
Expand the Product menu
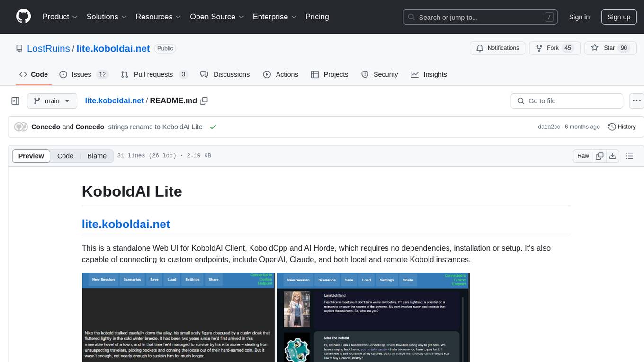[x=60, y=17]
